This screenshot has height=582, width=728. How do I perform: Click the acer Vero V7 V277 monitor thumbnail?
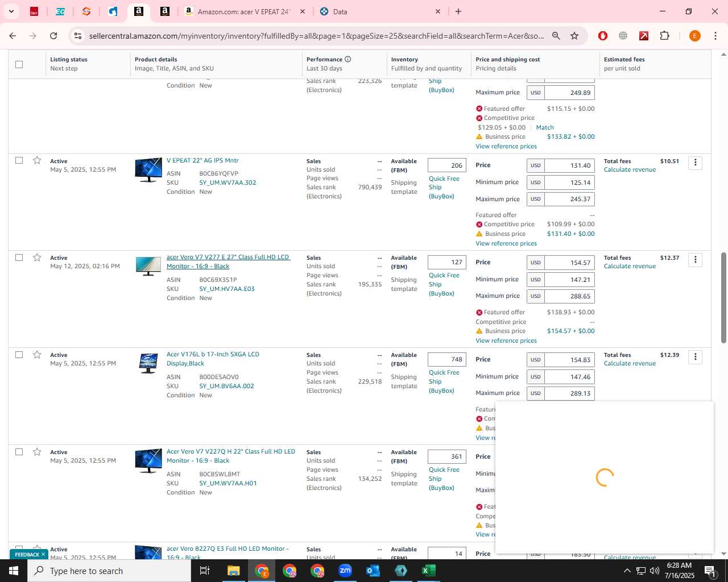click(x=148, y=266)
